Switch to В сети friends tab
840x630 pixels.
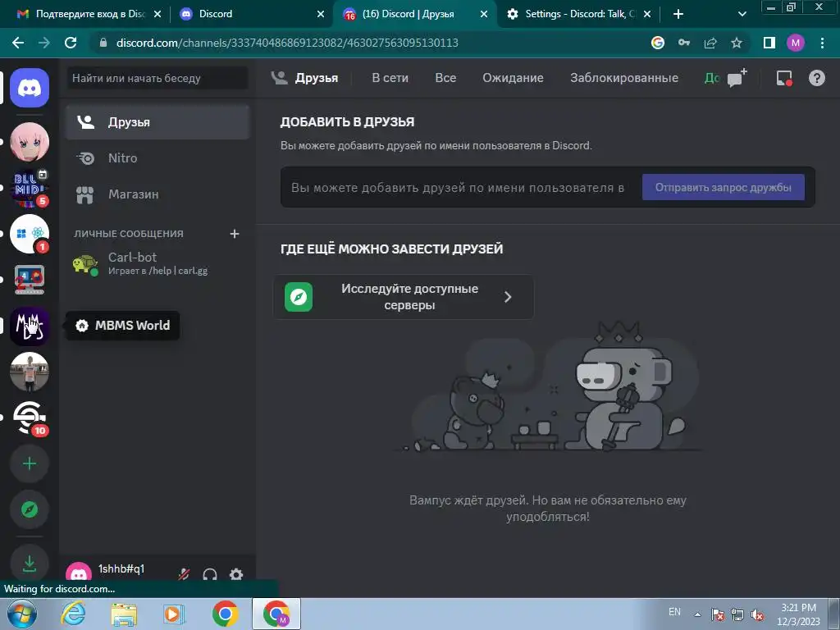390,78
